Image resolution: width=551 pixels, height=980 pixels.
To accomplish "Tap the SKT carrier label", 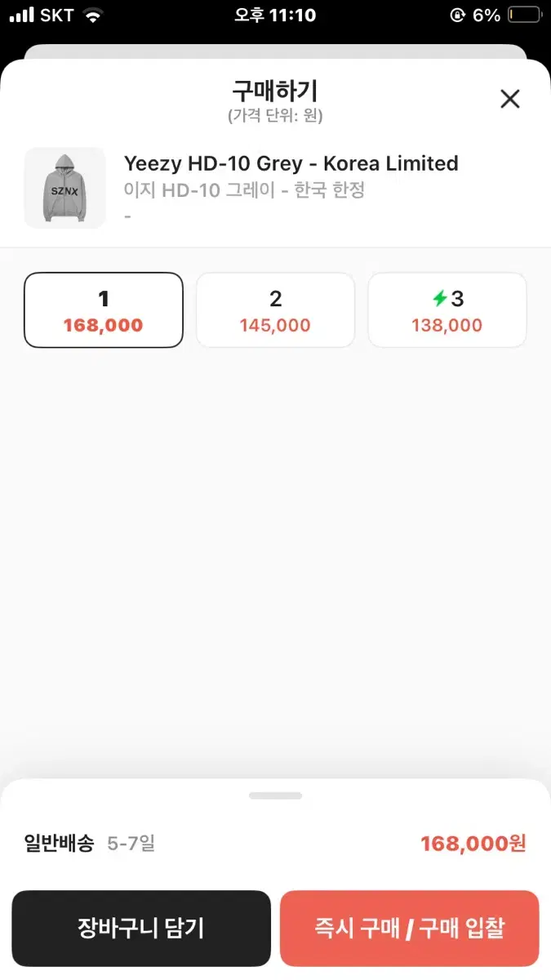I will tap(56, 16).
